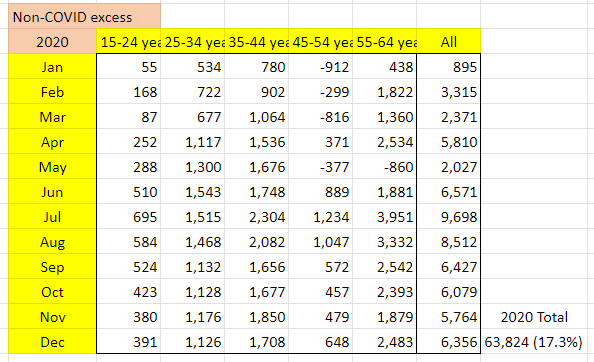
Task: Select Jun 45-54 cell showing 889
Action: (320, 192)
